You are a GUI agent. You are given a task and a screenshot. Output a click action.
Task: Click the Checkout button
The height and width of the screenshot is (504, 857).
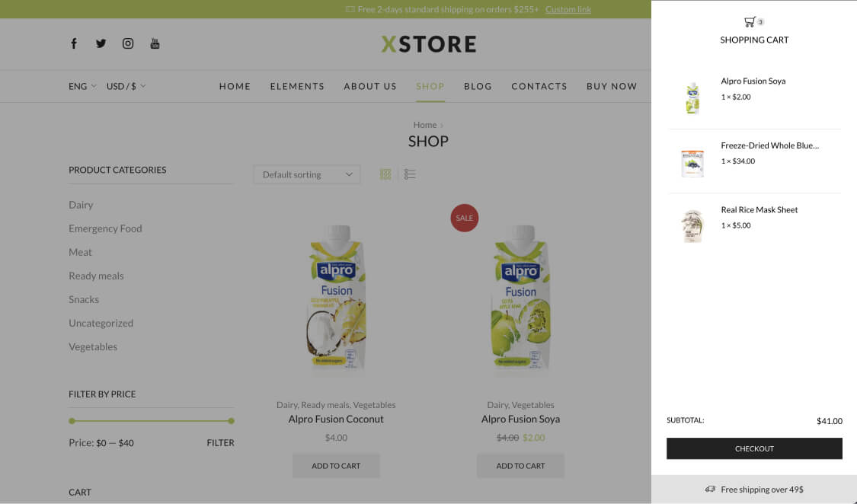tap(754, 448)
